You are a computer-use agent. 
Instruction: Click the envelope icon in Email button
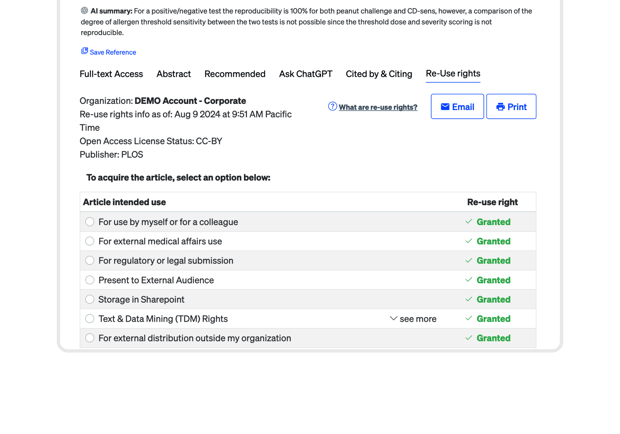click(x=445, y=107)
